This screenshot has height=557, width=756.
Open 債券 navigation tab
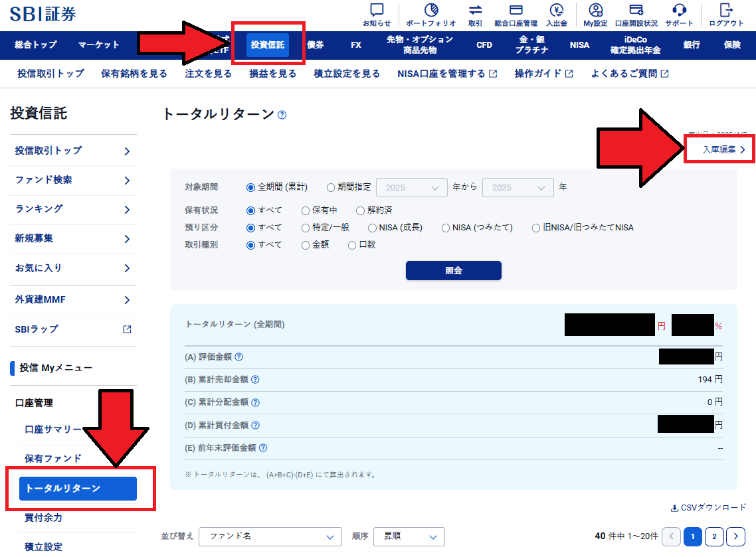point(316,44)
